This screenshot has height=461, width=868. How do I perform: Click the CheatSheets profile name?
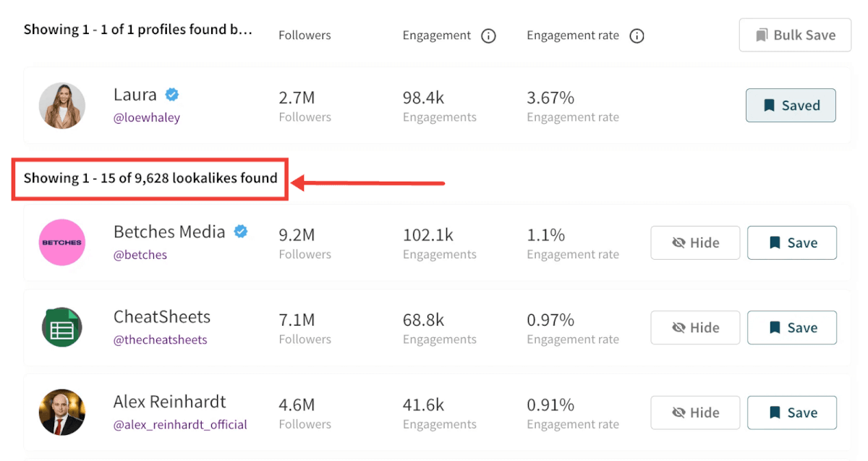coord(162,317)
